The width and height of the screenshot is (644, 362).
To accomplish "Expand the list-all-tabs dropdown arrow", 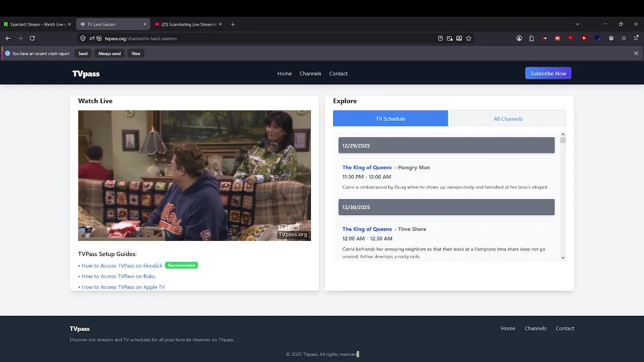I will (578, 24).
